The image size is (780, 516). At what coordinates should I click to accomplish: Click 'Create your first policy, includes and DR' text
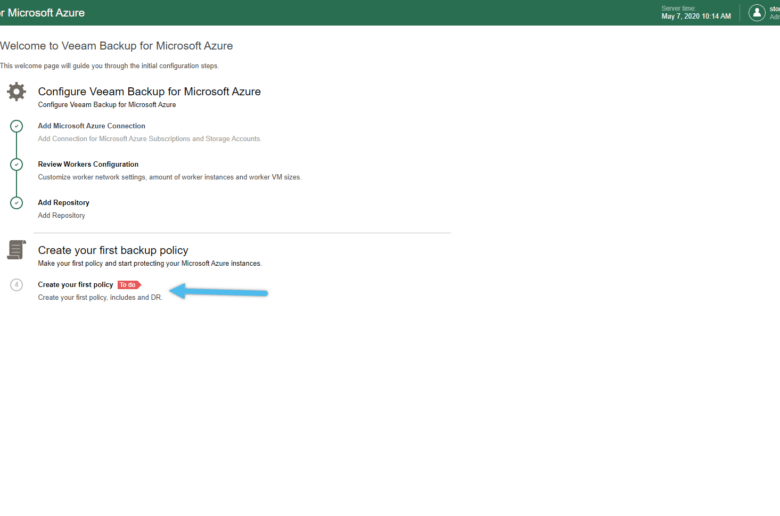(x=100, y=298)
